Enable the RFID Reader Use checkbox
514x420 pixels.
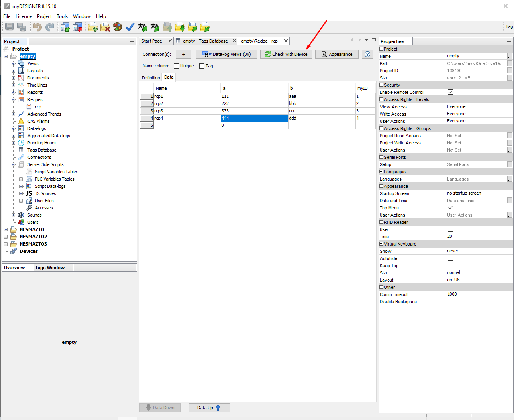pyautogui.click(x=450, y=229)
